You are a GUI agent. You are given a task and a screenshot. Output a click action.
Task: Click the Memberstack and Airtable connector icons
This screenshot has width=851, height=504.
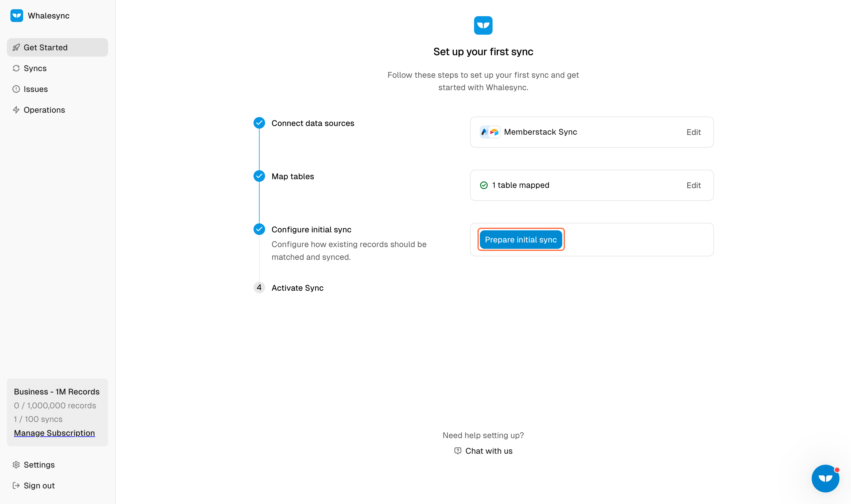[x=490, y=132]
